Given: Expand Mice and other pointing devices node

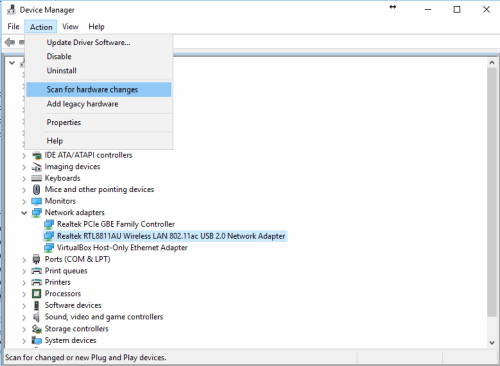Looking at the screenshot, I should (x=24, y=190).
